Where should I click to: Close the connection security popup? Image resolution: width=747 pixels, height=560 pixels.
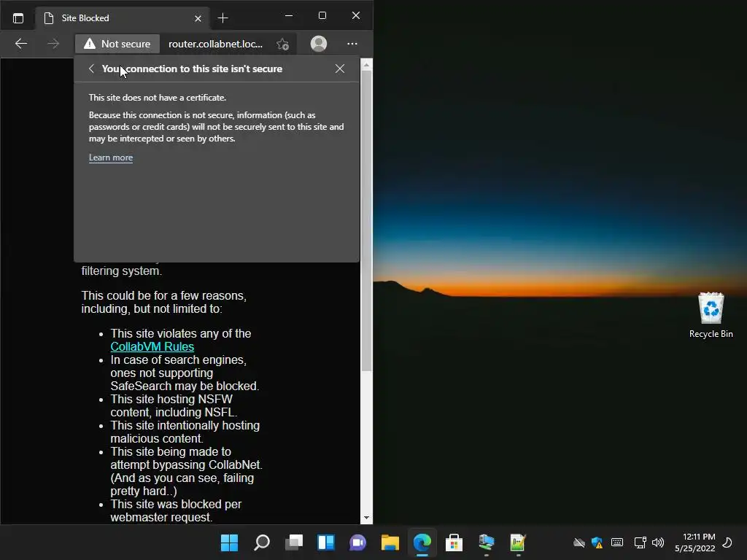click(340, 69)
